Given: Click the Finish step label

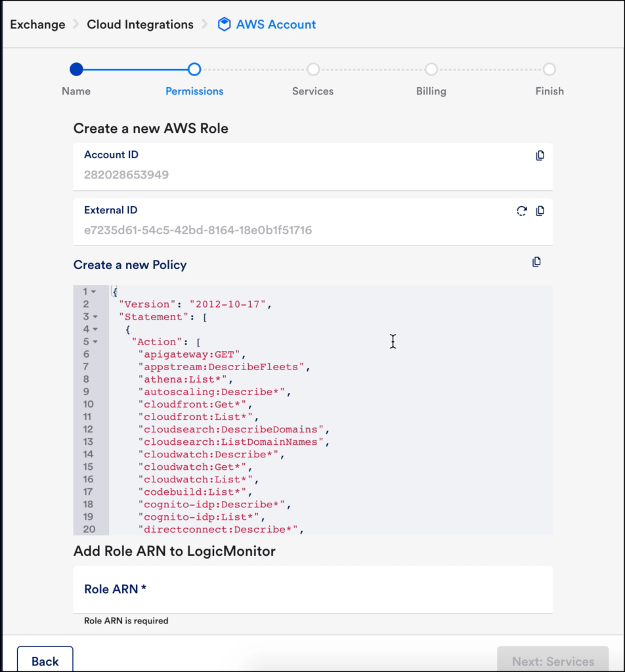Looking at the screenshot, I should tap(550, 91).
